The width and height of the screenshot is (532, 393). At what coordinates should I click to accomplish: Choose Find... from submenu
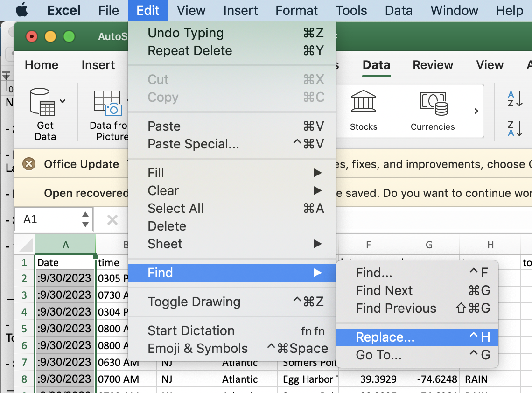pos(417,273)
